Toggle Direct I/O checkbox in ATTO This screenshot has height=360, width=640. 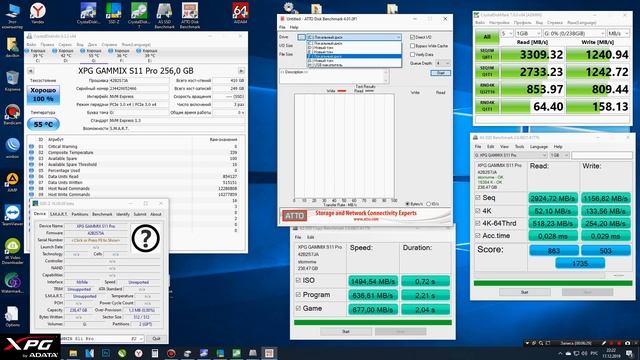[x=412, y=37]
